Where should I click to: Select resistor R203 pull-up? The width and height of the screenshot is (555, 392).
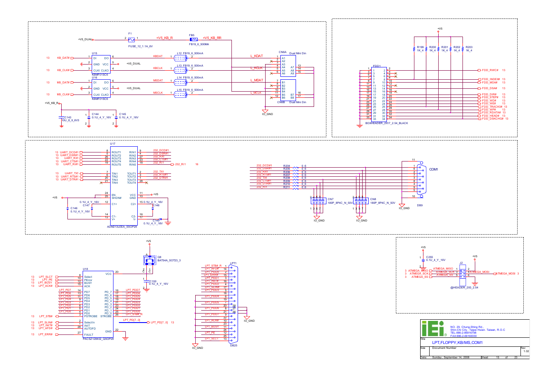(463, 49)
